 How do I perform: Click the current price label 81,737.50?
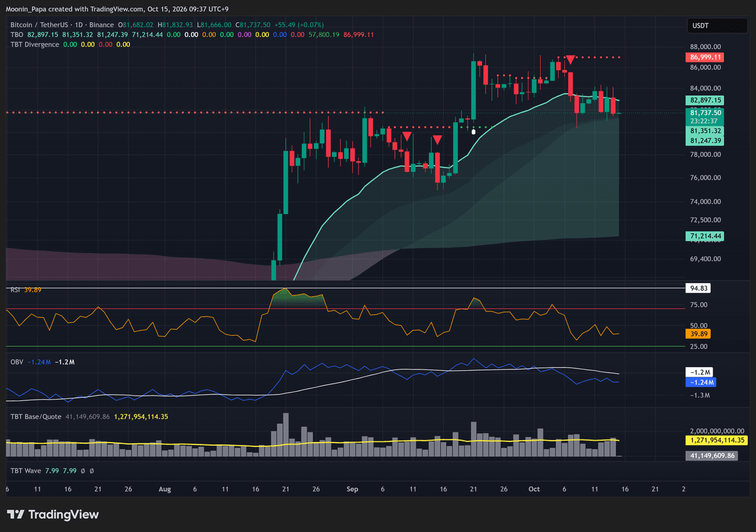point(704,112)
